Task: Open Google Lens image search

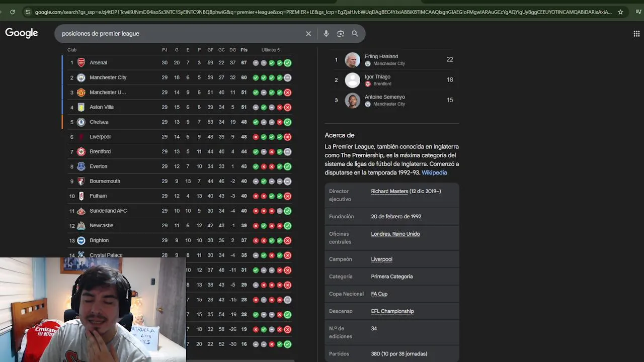Action: [x=341, y=34]
